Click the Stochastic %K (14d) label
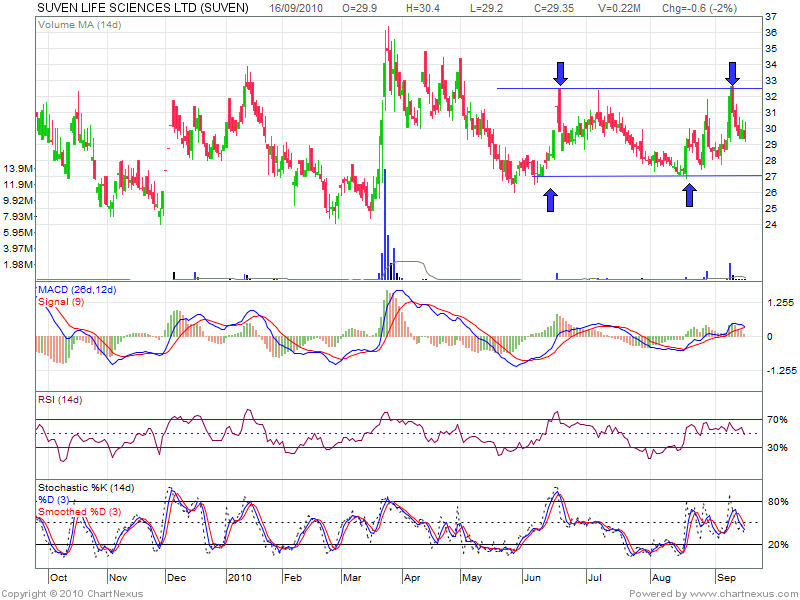Viewport: 800px width, 600px height. click(x=85, y=488)
